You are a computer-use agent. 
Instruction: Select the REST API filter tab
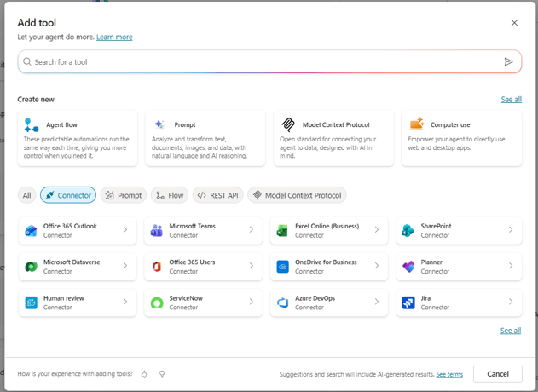(218, 195)
